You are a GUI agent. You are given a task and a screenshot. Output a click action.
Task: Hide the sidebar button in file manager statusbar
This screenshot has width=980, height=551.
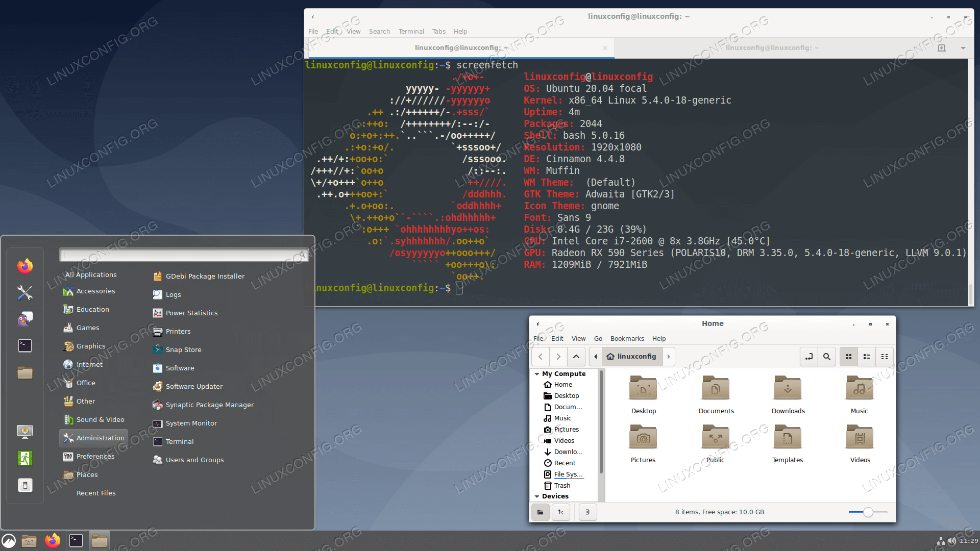[587, 512]
